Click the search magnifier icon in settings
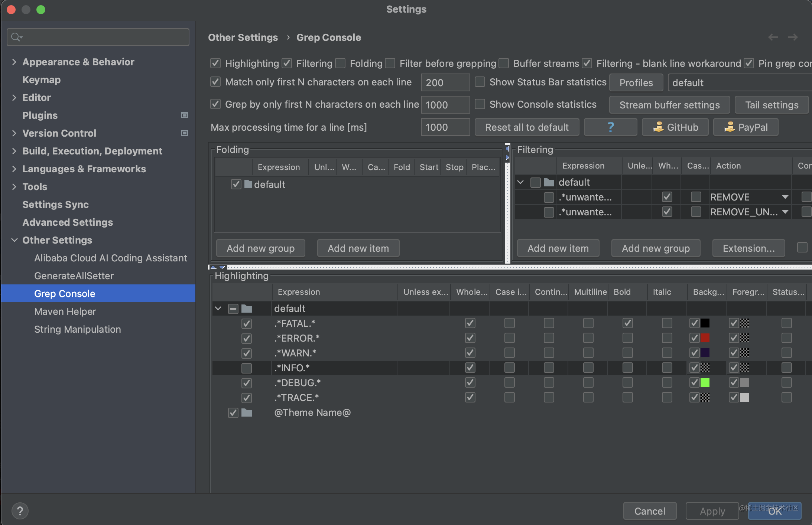The image size is (812, 525). pos(16,37)
